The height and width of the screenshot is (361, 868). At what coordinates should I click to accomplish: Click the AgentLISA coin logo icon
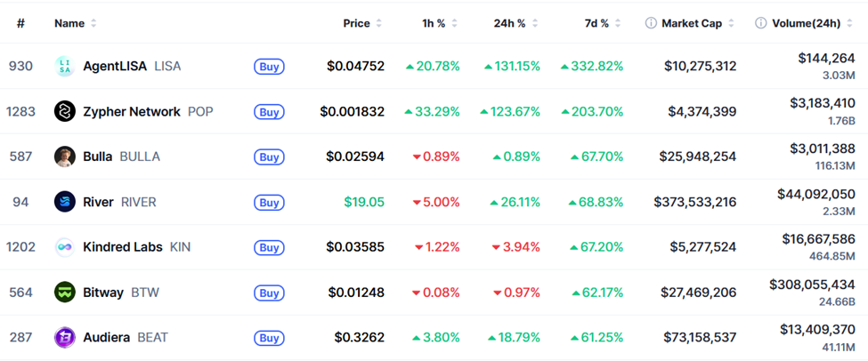(x=64, y=66)
